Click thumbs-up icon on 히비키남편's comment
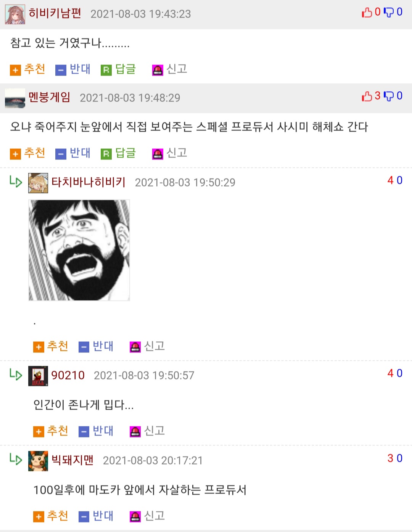This screenshot has width=412, height=532. 367,13
